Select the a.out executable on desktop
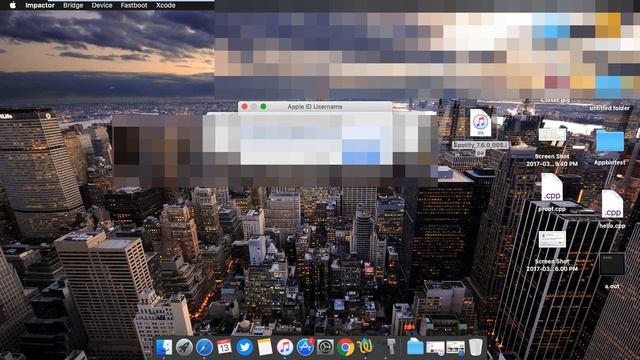 (x=612, y=264)
